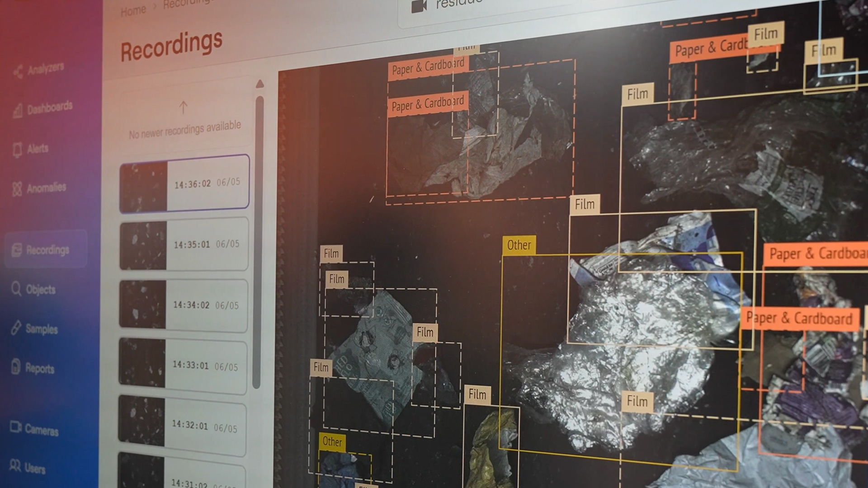Select the 14:35:01 06/05 recording
This screenshot has width=868, height=488.
click(x=184, y=244)
